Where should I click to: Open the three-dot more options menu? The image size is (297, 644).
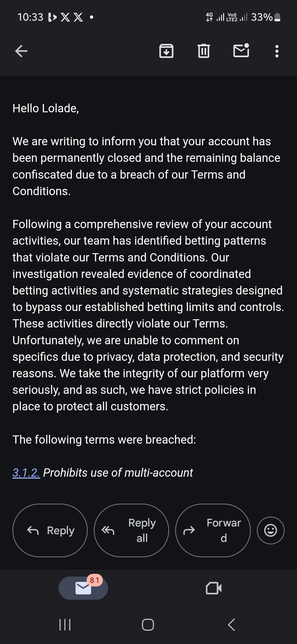(277, 51)
